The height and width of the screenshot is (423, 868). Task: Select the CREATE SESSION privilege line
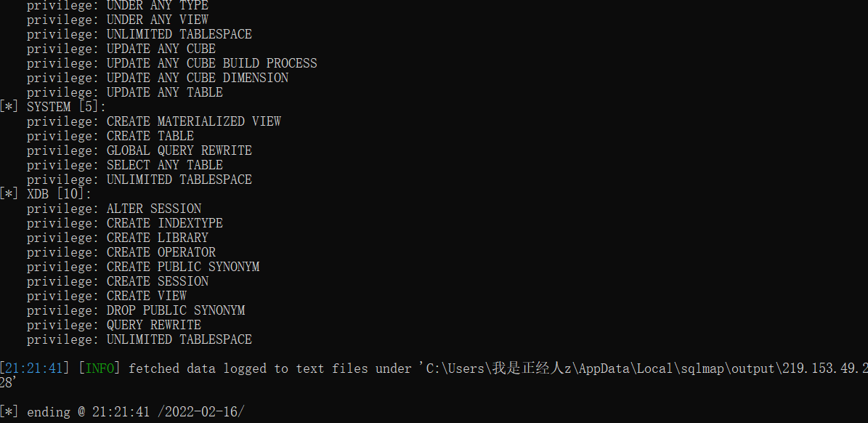pyautogui.click(x=157, y=281)
